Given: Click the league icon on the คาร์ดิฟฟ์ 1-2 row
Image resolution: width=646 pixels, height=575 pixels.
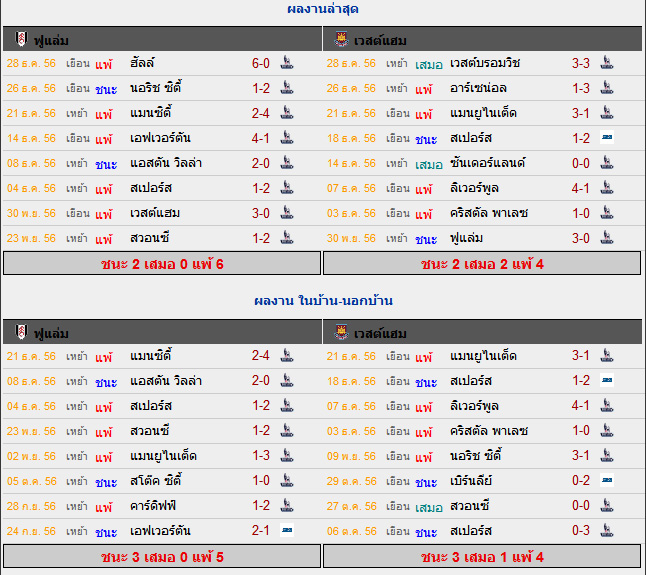Looking at the screenshot, I should (x=287, y=505).
